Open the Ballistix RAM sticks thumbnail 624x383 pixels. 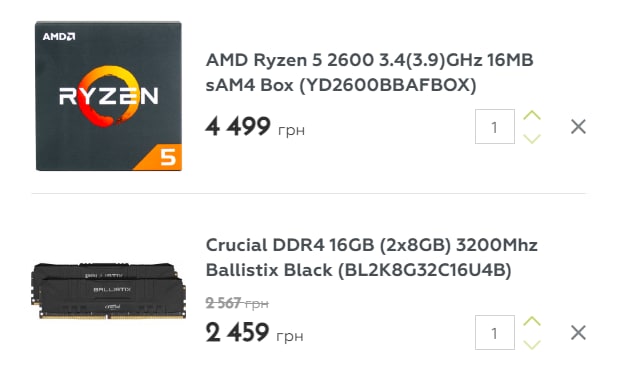point(108,291)
